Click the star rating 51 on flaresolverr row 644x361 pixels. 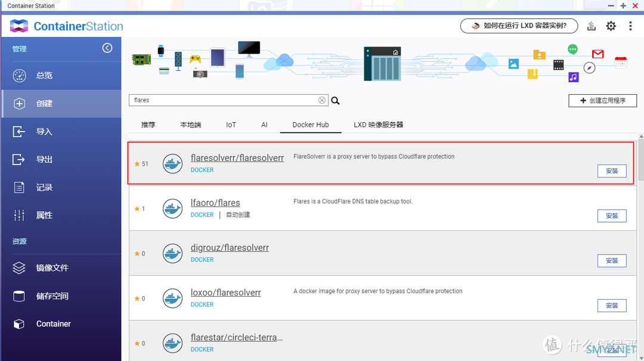click(x=141, y=164)
